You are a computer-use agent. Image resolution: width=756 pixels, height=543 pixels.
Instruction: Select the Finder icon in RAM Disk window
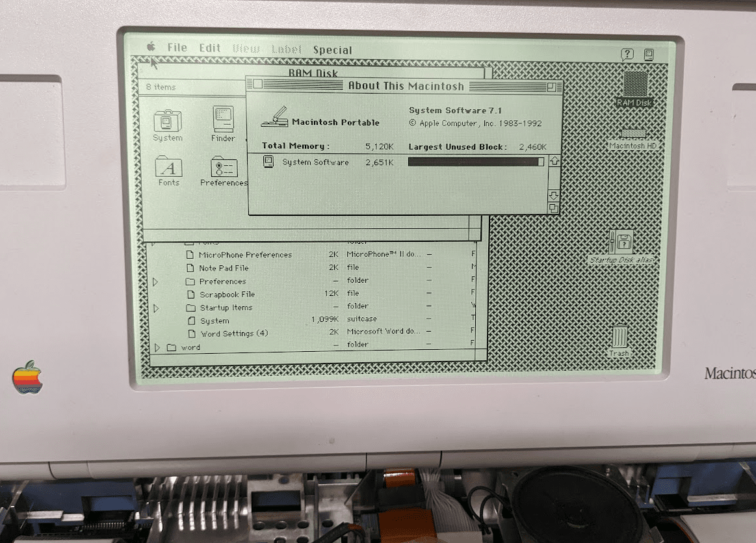pos(223,118)
